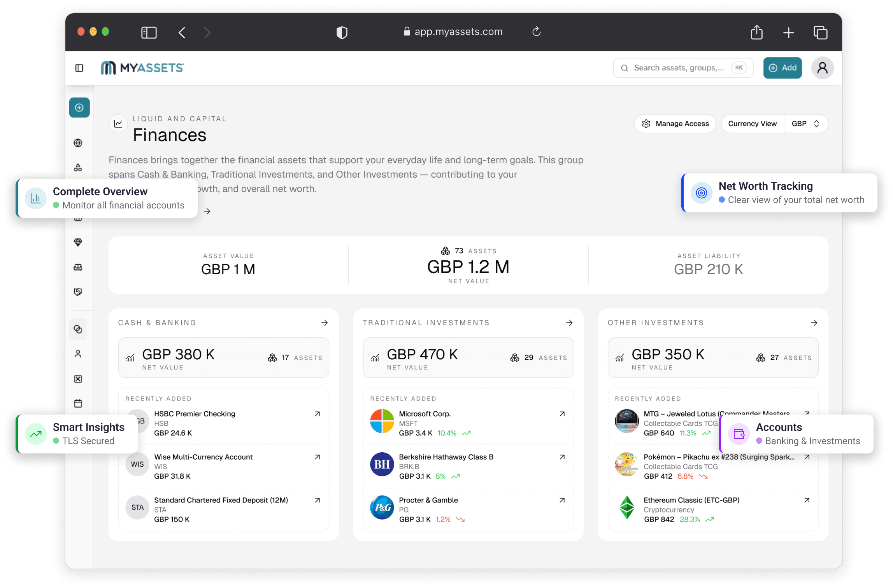
Task: Click the HSBC Premier Checking row
Action: pyautogui.click(x=224, y=423)
